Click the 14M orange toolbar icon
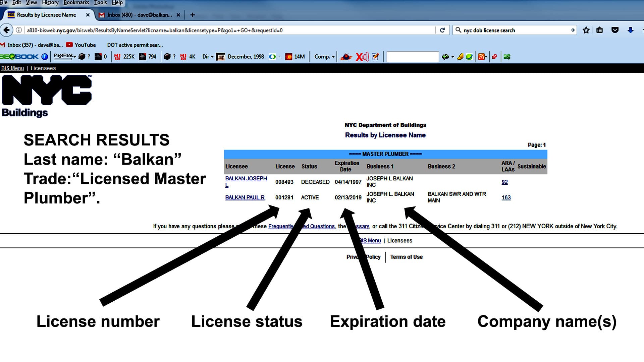 click(288, 57)
